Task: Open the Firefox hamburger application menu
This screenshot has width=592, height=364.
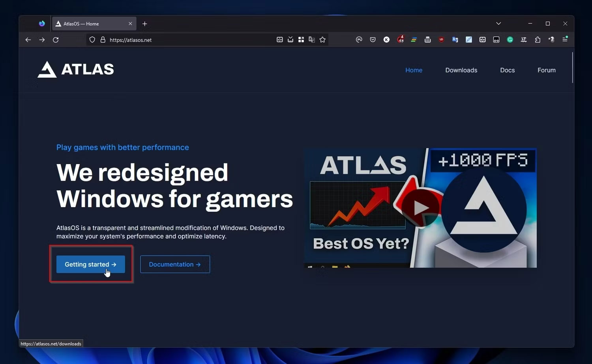Action: pos(565,39)
